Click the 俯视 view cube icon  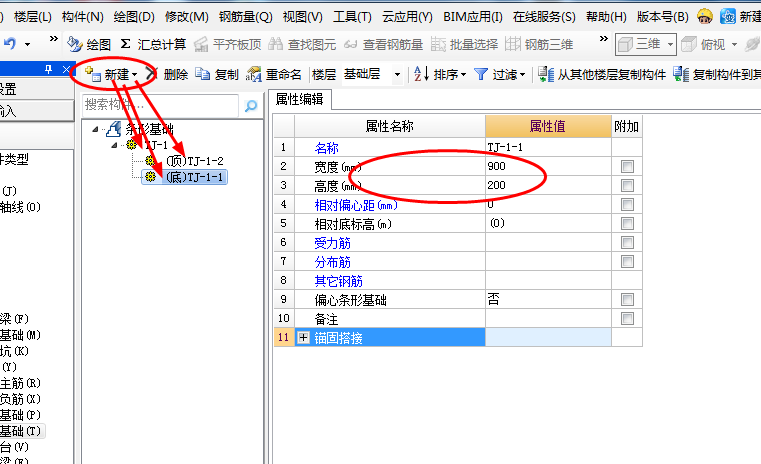coord(689,45)
